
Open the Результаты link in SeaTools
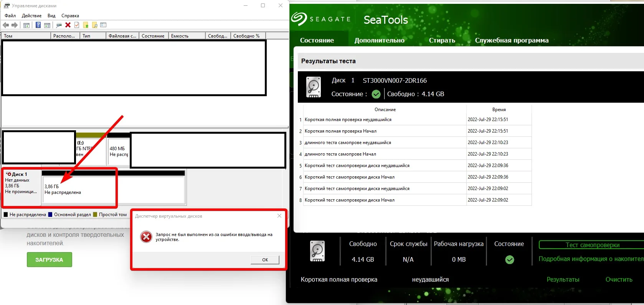pyautogui.click(x=563, y=279)
